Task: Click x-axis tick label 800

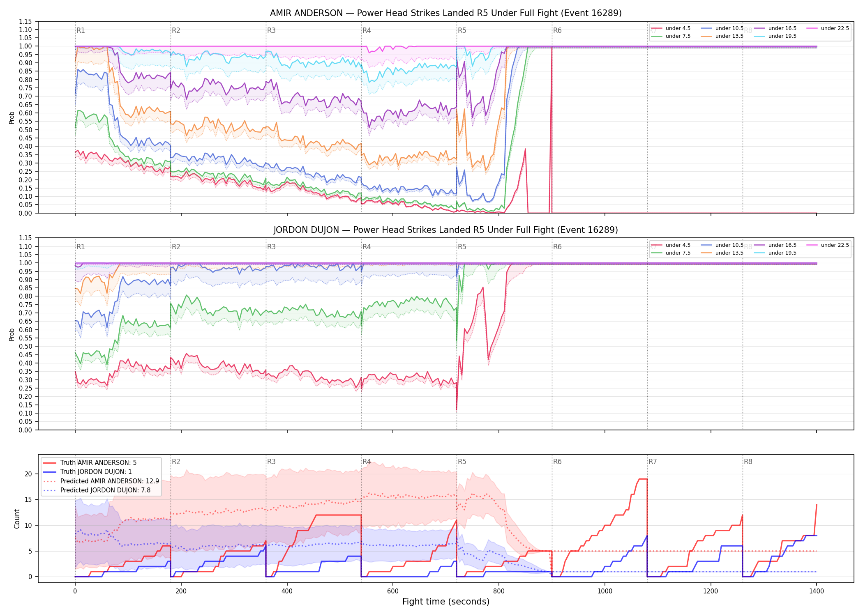Action: [499, 591]
